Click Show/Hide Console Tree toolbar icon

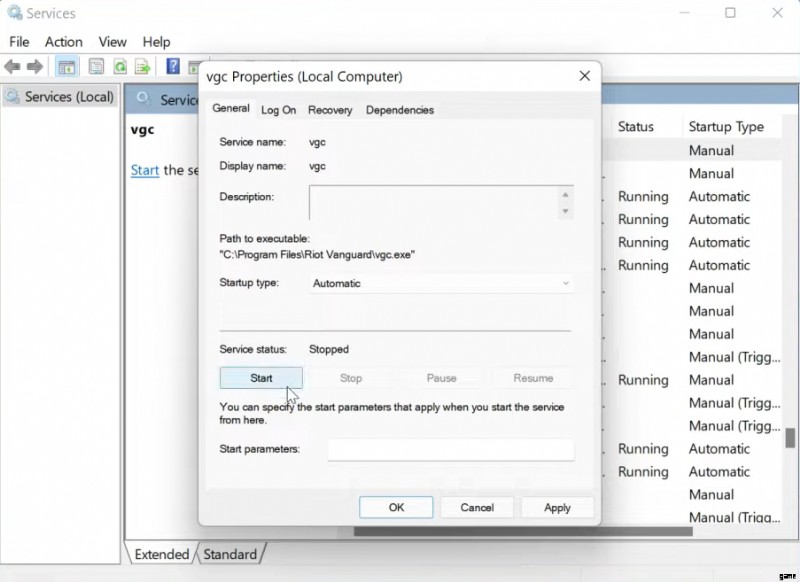tap(67, 67)
